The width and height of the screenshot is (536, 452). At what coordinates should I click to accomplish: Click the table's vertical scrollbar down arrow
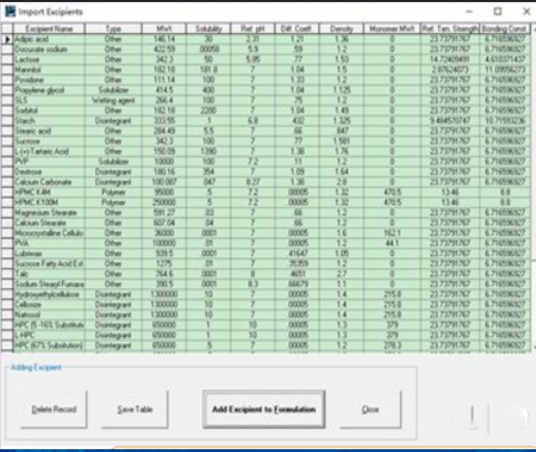click(534, 347)
